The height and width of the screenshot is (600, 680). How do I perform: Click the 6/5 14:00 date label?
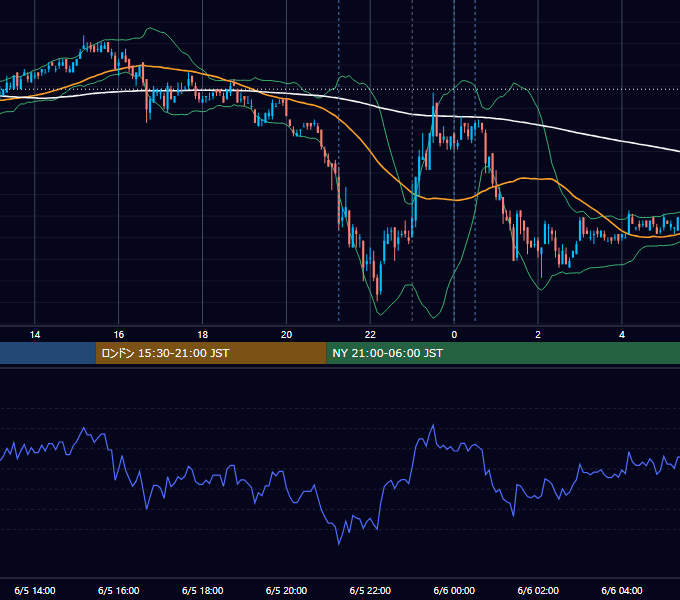click(35, 590)
